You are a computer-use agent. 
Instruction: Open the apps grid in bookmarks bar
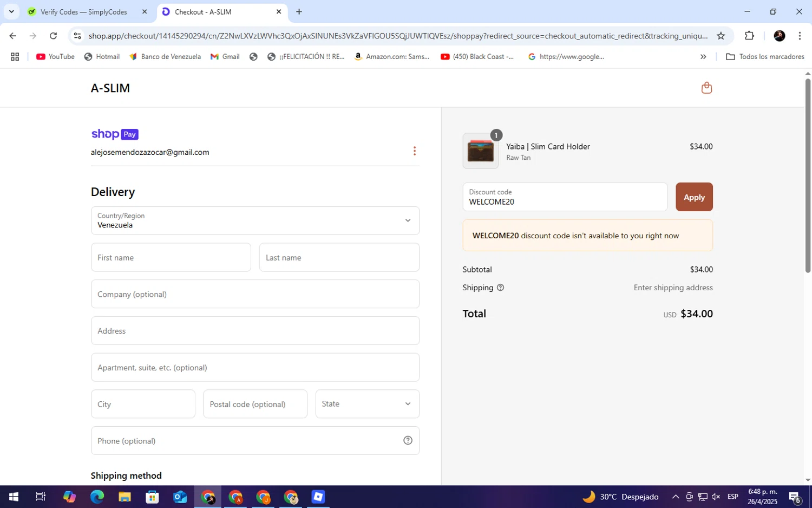pyautogui.click(x=15, y=57)
